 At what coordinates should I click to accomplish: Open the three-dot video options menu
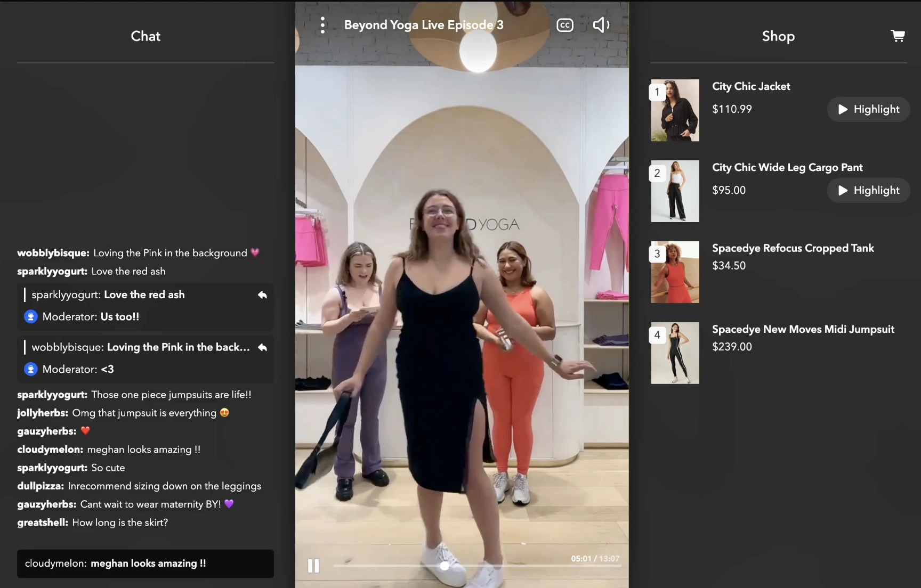point(322,25)
